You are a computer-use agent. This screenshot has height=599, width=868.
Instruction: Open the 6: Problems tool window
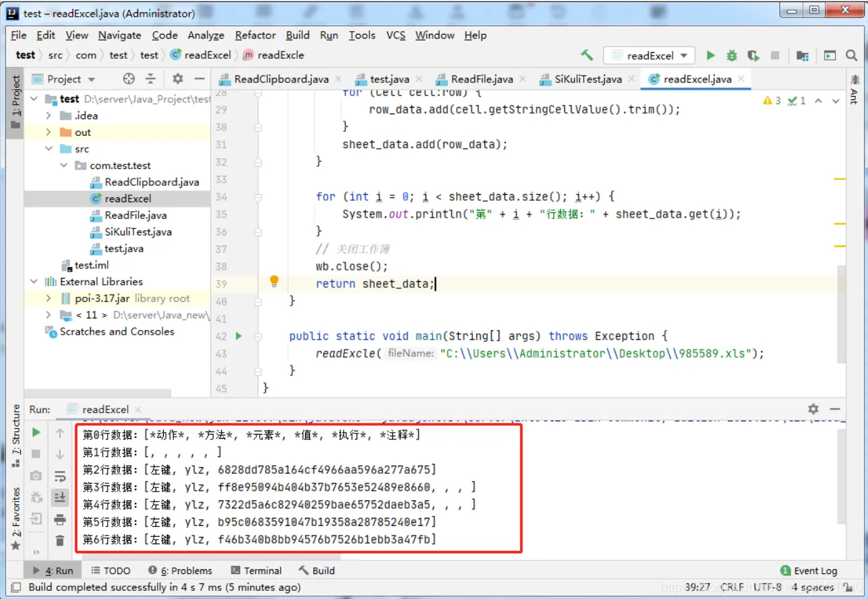click(180, 571)
